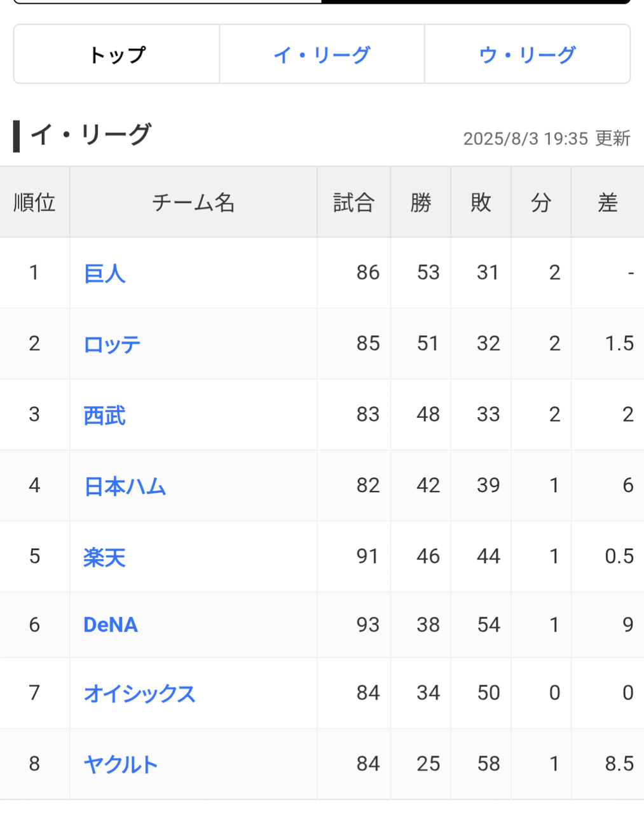Select the 試合 column header

pos(353,203)
